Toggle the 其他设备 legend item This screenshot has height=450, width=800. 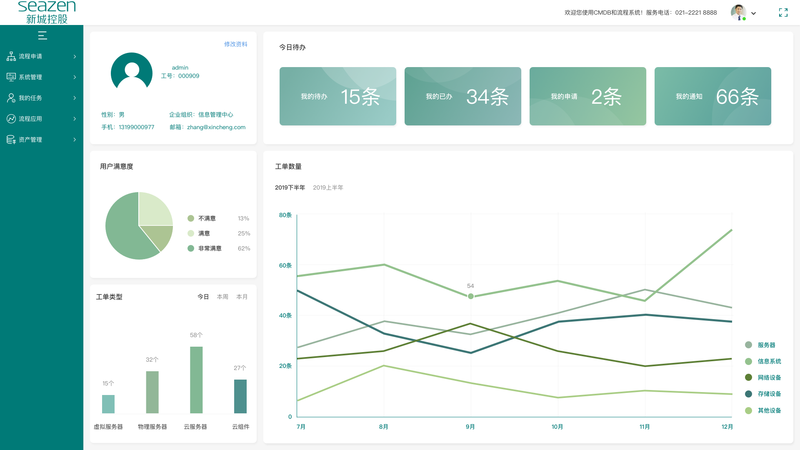[x=763, y=410]
